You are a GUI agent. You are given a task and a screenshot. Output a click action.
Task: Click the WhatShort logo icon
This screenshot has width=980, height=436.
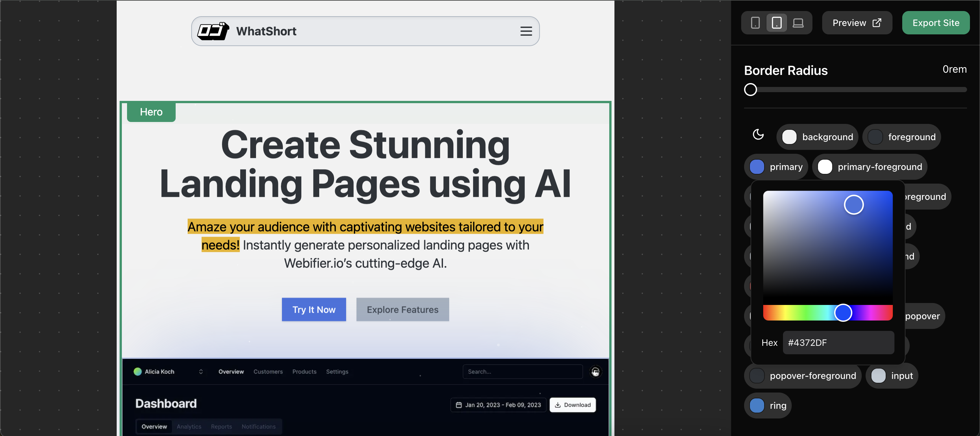click(x=213, y=30)
